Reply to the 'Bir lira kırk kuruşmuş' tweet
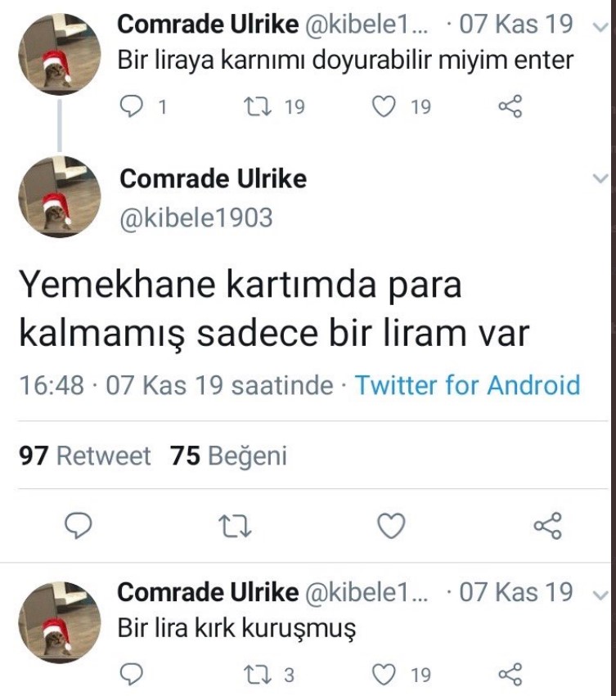The width and height of the screenshot is (616, 696). point(132,674)
